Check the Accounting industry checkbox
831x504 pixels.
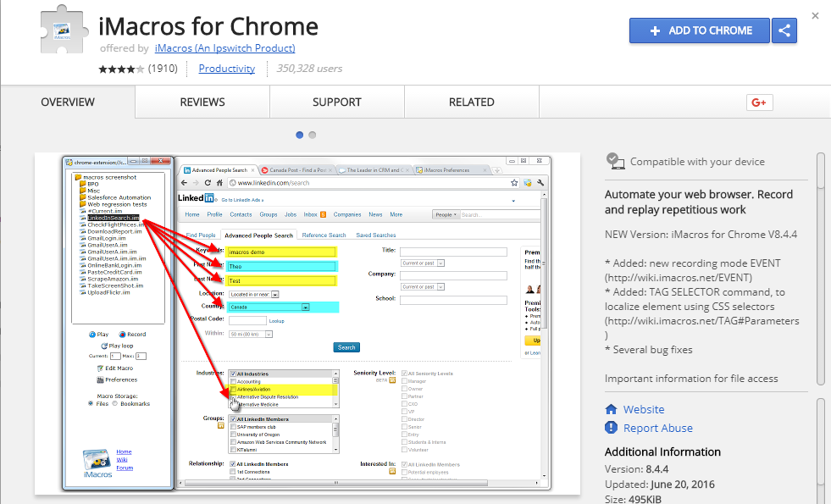[x=233, y=381]
